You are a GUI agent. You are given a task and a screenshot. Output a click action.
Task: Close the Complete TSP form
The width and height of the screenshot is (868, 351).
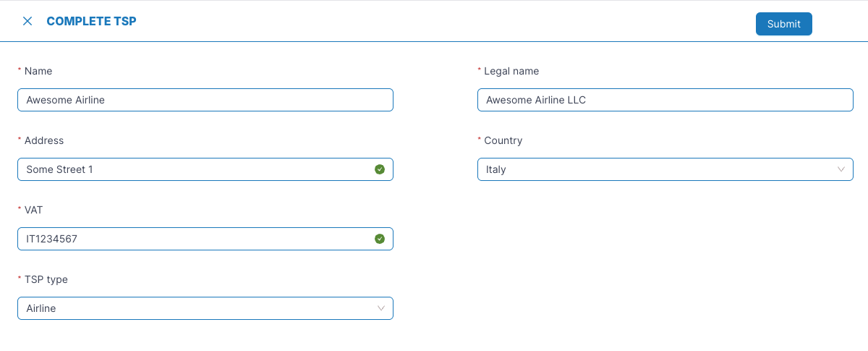(27, 21)
